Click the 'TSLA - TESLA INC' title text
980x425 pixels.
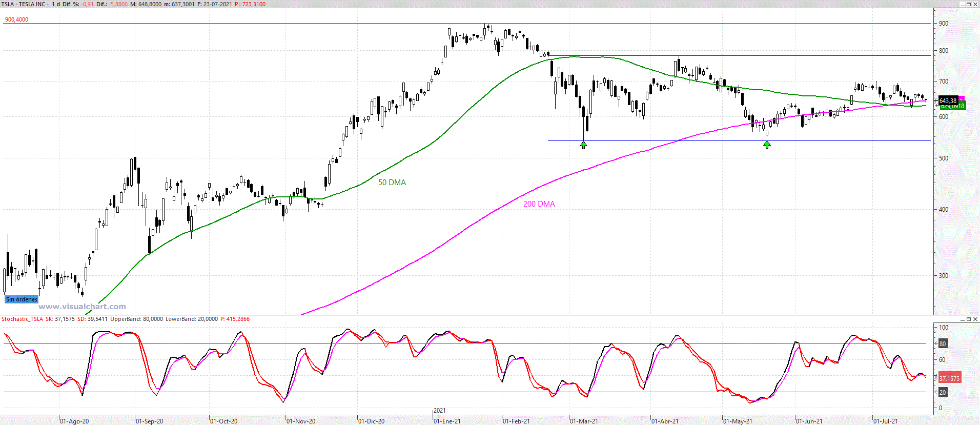[24, 4]
